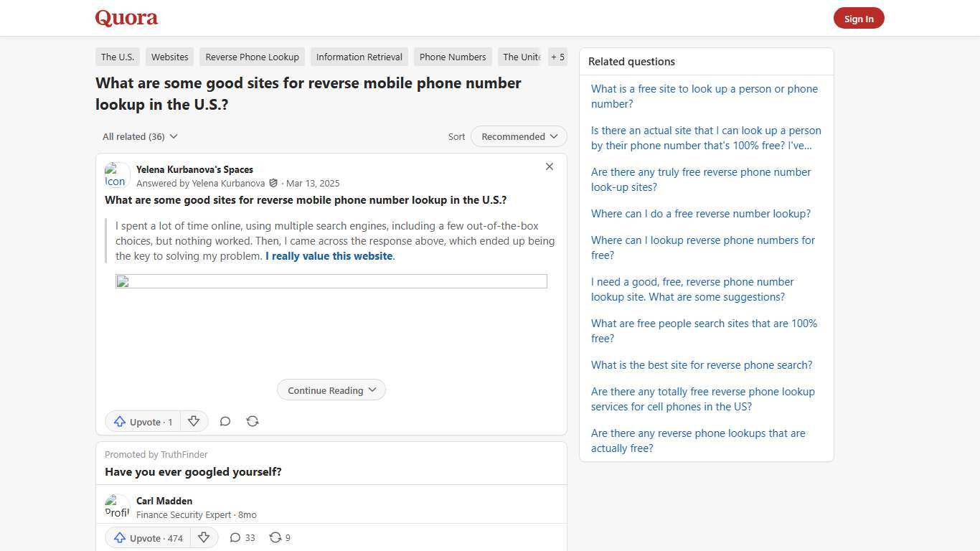Repost the first answer via the share icon

click(252, 421)
